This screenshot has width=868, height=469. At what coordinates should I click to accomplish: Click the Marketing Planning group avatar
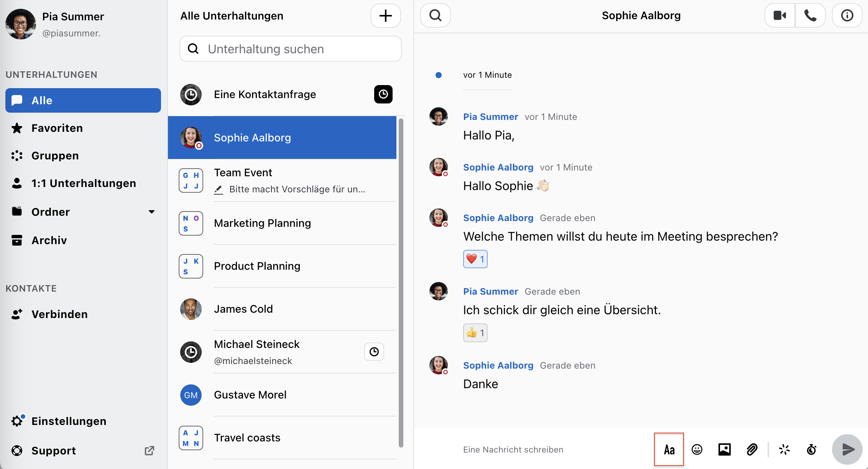point(191,223)
